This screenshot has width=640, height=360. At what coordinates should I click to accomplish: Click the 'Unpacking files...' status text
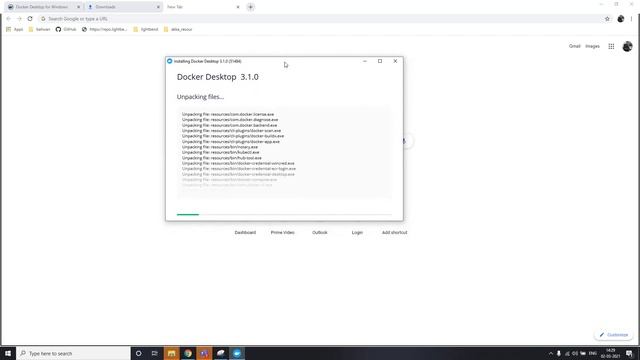[x=200, y=97]
